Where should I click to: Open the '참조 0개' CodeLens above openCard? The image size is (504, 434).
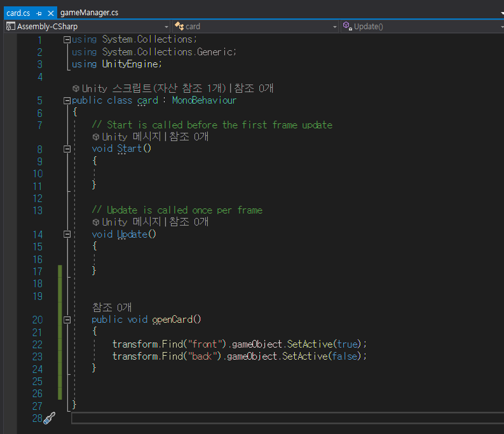click(x=112, y=308)
